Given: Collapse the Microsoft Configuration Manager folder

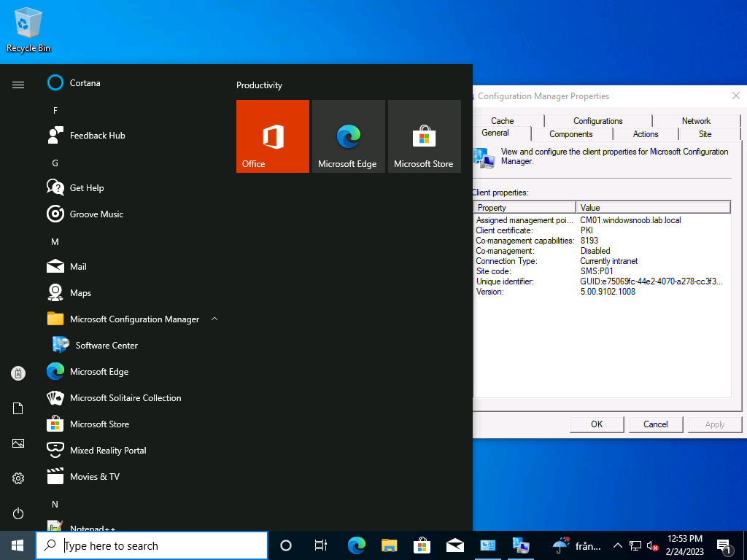Looking at the screenshot, I should click(214, 319).
